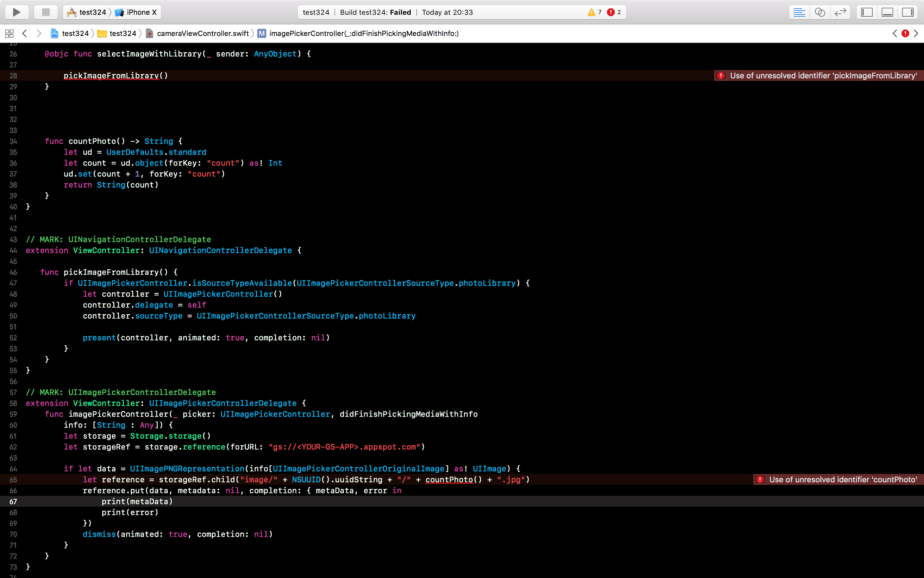Click line number 46 in gutter
Viewport: 924px width, 578px height.
pos(13,273)
